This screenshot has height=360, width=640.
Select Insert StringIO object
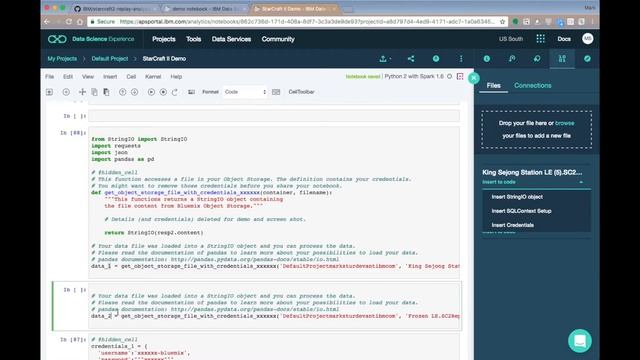tap(517, 197)
